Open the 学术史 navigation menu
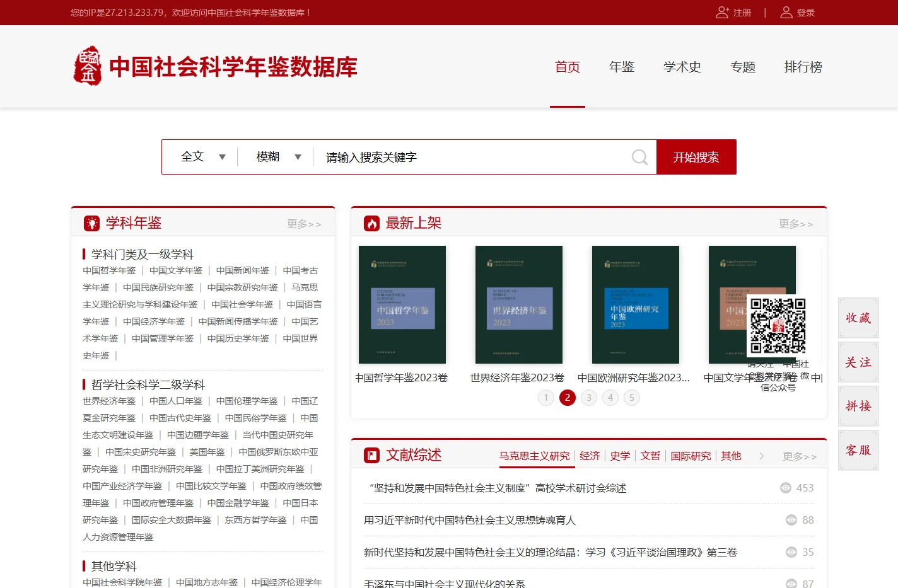Image resolution: width=898 pixels, height=588 pixels. tap(682, 67)
